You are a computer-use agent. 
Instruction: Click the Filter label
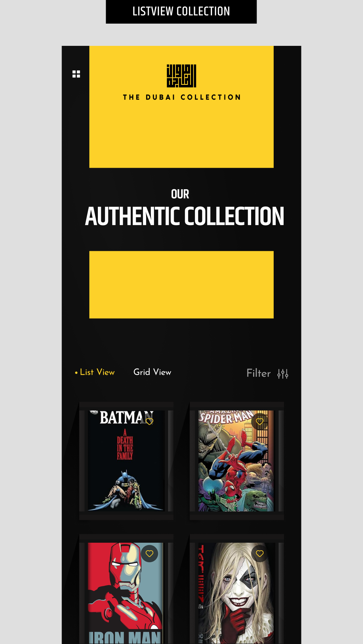coord(259,373)
